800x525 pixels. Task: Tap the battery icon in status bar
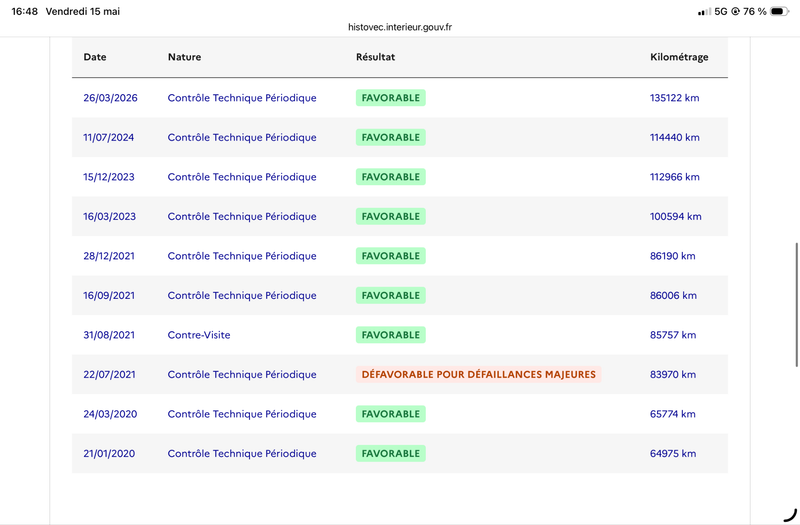click(x=780, y=11)
